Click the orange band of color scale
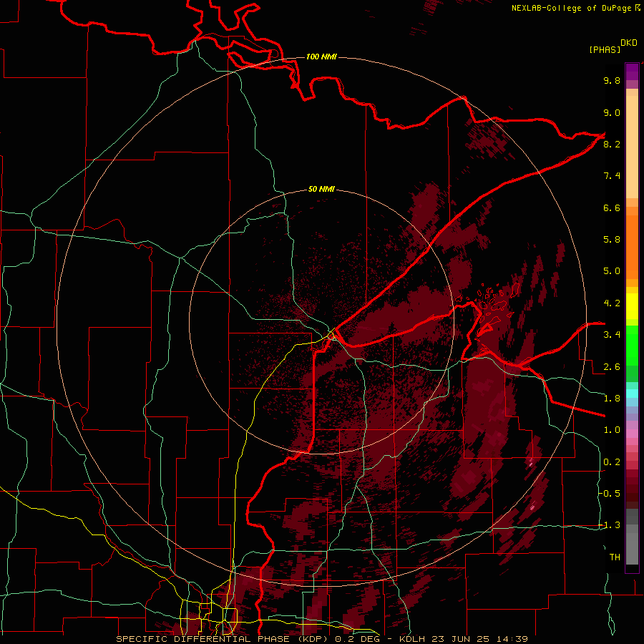644x644 pixels. [632, 246]
